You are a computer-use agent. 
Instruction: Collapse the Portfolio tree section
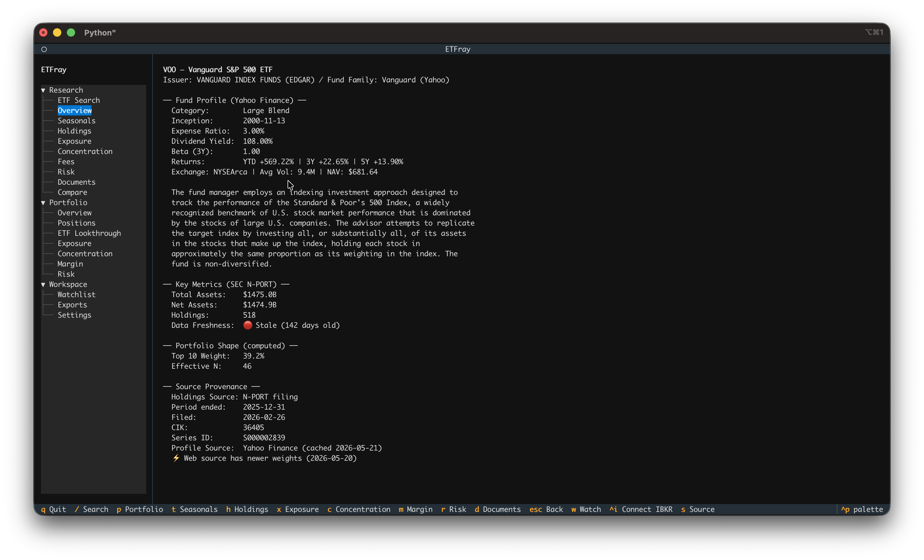coord(43,202)
